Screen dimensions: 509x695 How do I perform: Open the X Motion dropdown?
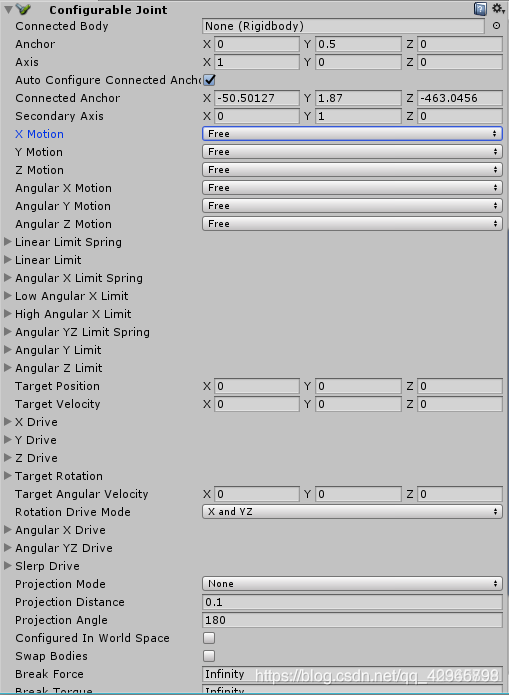[x=352, y=134]
